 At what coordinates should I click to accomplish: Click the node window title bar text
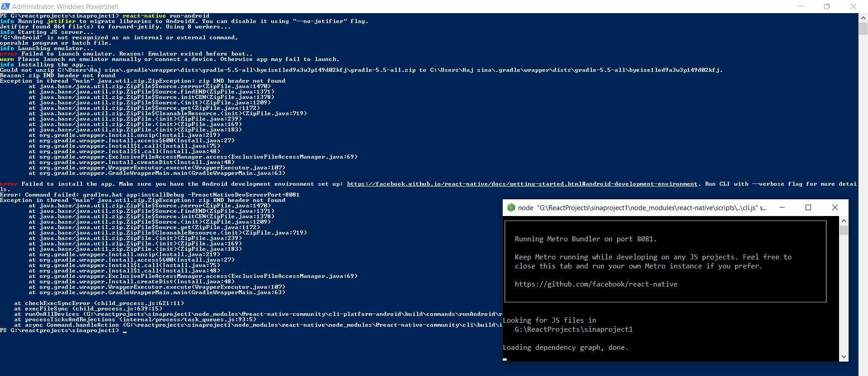click(642, 208)
